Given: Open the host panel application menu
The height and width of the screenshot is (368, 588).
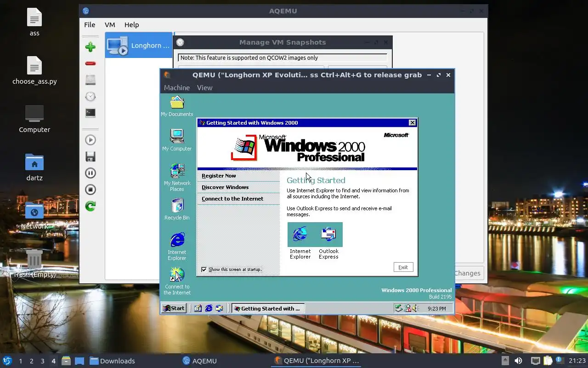Looking at the screenshot, I should pyautogui.click(x=7, y=361).
